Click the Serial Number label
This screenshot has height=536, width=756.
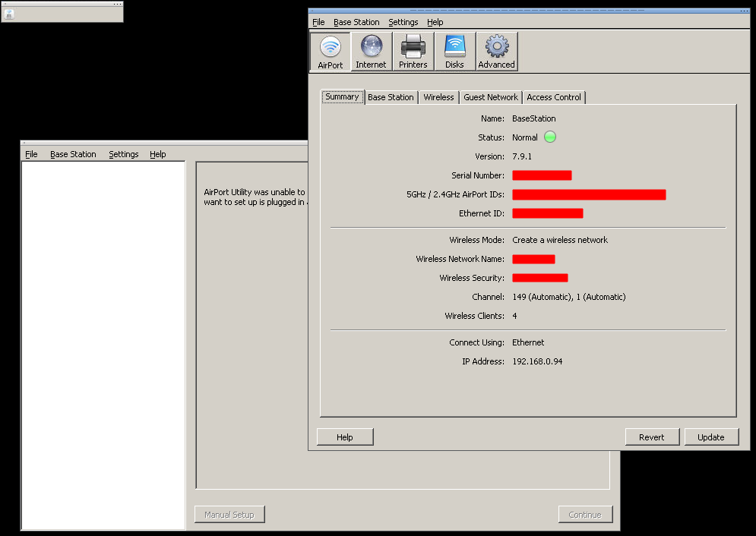pyautogui.click(x=478, y=175)
